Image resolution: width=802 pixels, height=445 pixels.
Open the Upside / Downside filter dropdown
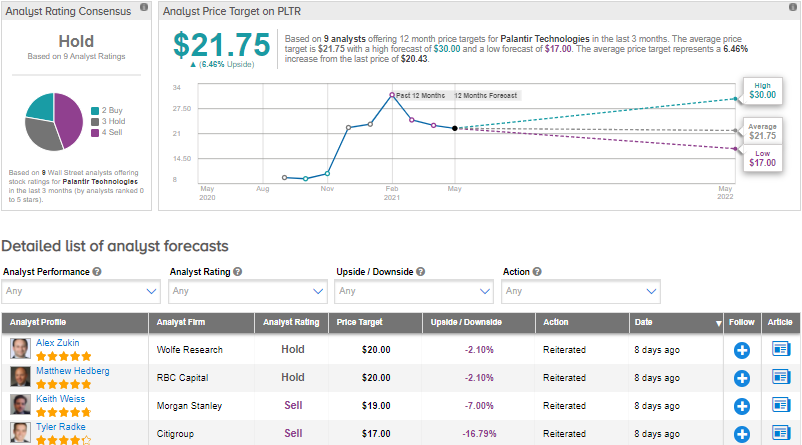tap(414, 291)
